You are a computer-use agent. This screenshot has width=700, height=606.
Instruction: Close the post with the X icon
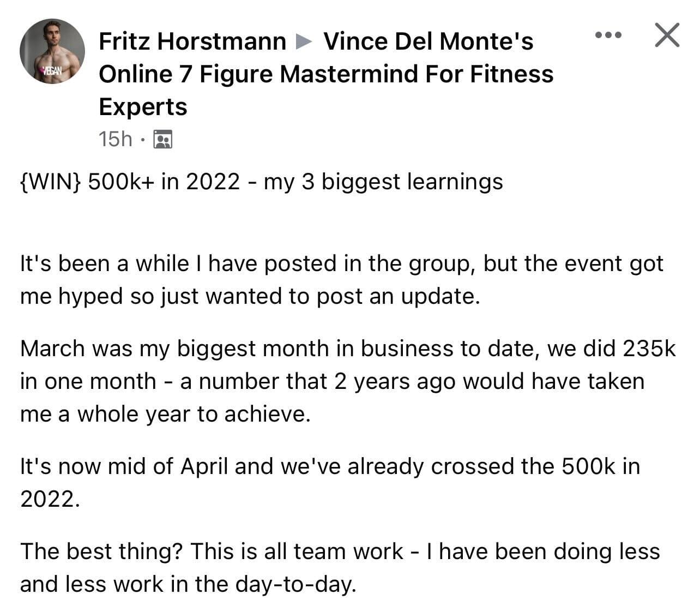coord(667,35)
